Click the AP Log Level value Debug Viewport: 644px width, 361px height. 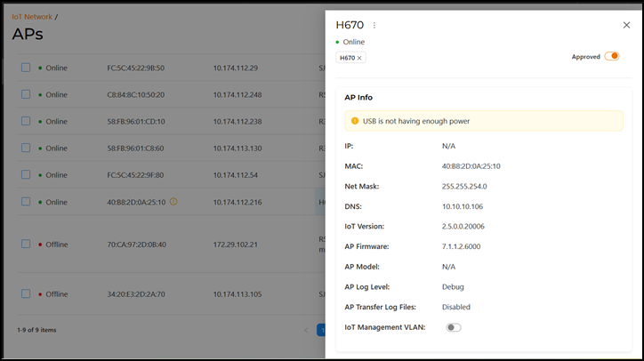pos(453,286)
